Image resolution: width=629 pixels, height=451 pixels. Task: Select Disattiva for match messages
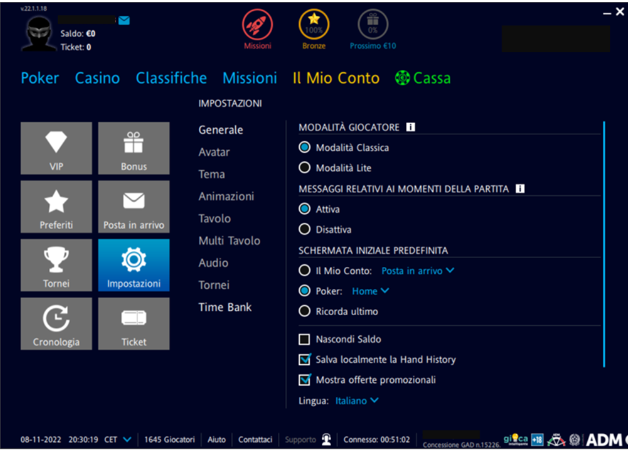(x=305, y=229)
